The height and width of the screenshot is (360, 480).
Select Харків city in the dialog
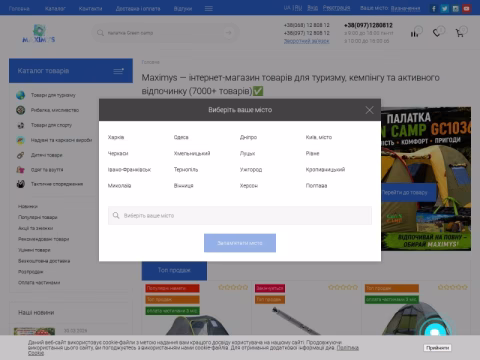coord(116,137)
